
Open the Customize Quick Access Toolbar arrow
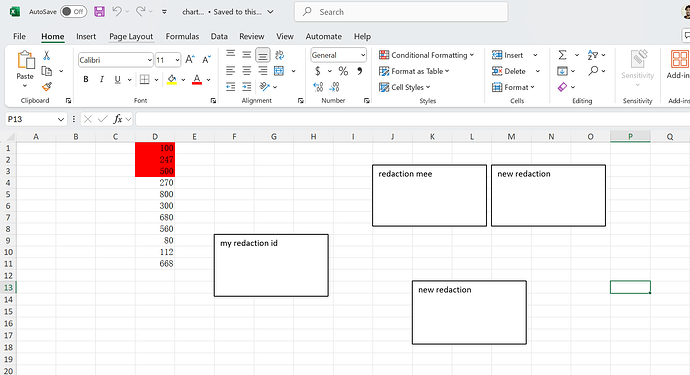pos(164,12)
